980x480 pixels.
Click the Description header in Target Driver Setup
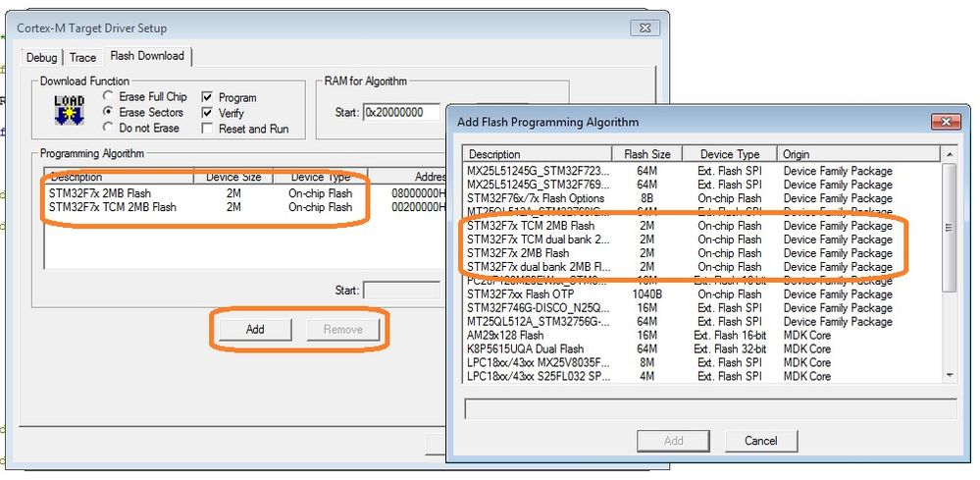click(x=120, y=177)
